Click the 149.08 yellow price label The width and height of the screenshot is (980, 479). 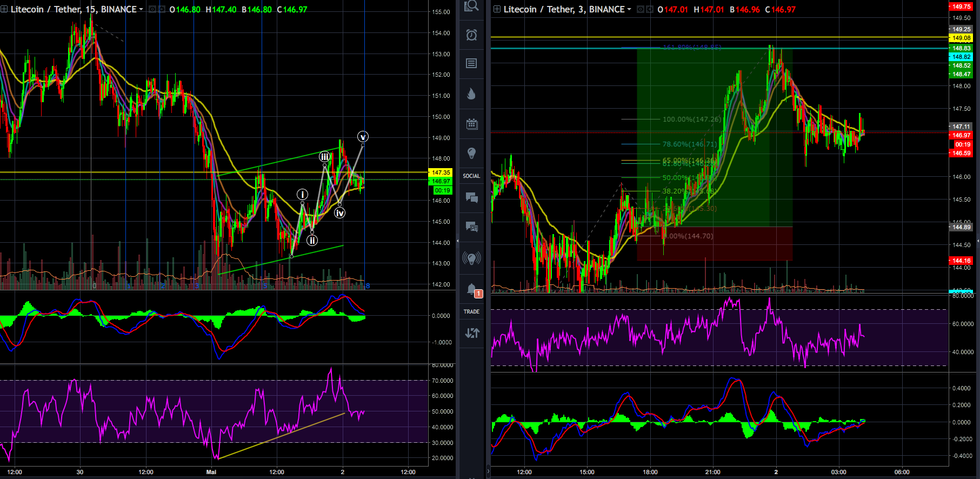tap(961, 38)
